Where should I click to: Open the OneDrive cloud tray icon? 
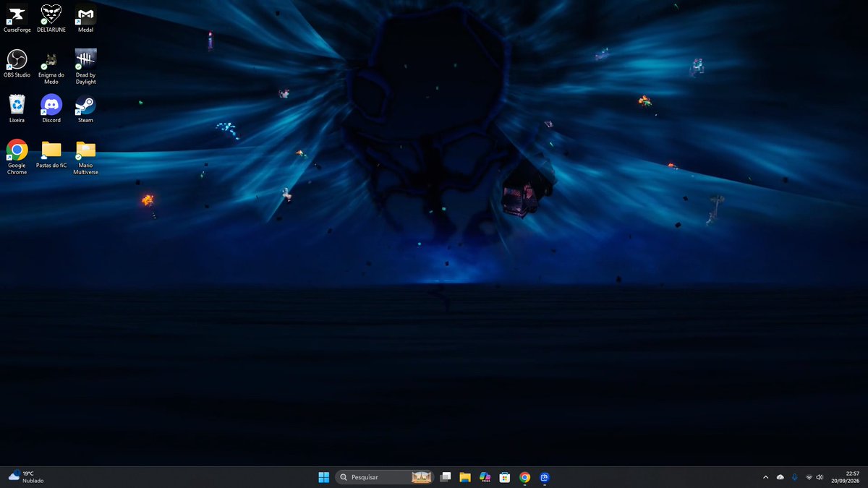pyautogui.click(x=780, y=477)
